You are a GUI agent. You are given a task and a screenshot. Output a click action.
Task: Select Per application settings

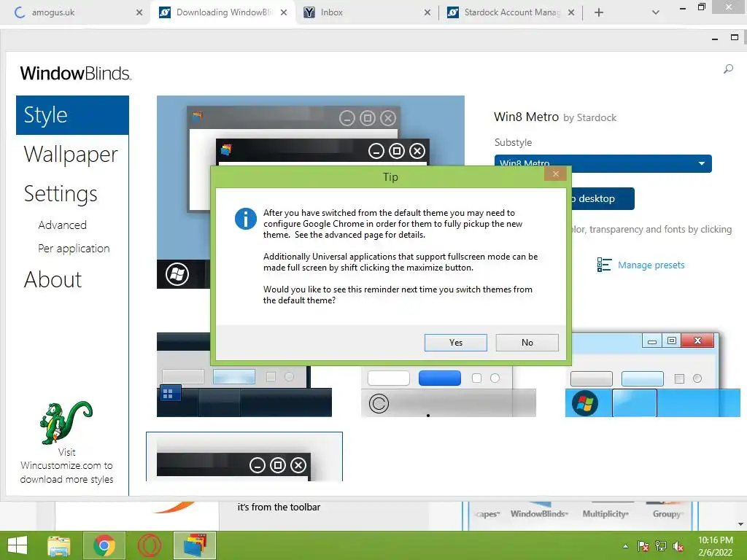point(74,248)
